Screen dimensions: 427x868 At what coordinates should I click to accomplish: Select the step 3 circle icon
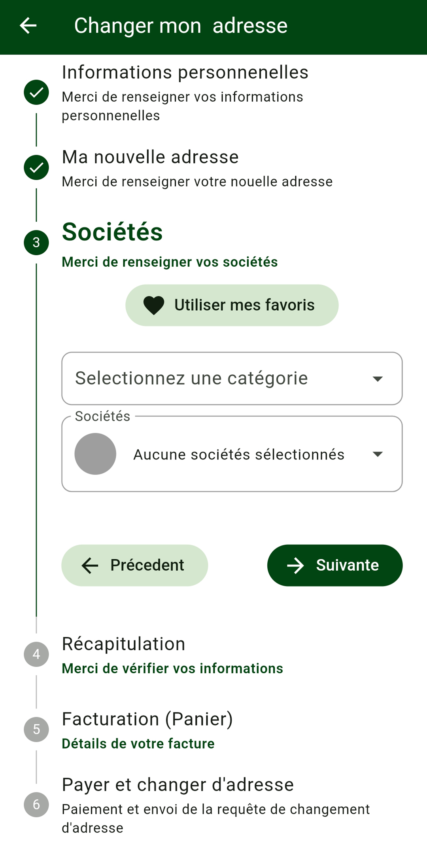click(x=36, y=243)
